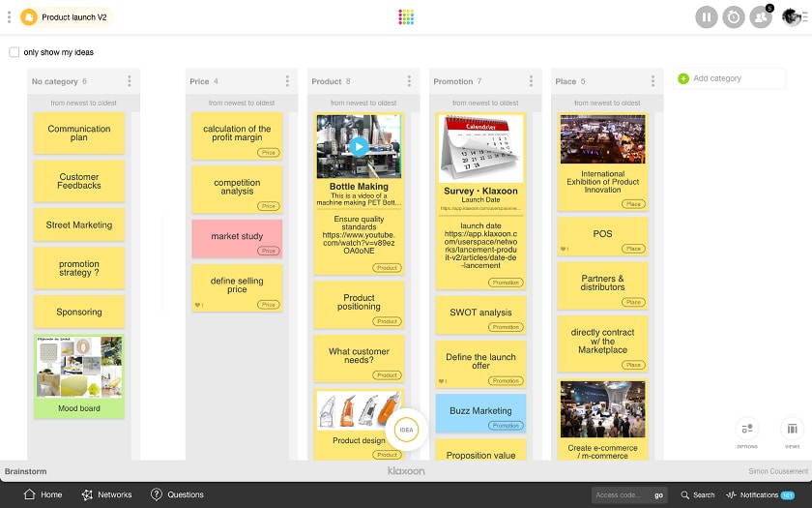Image resolution: width=812 pixels, height=508 pixels.
Task: Select the competition analysis idea
Action: tap(237, 190)
